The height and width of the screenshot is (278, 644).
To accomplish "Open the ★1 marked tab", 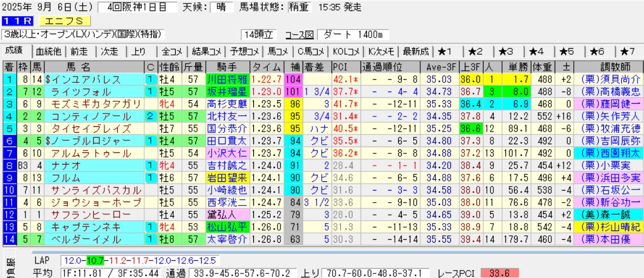I will click(447, 51).
